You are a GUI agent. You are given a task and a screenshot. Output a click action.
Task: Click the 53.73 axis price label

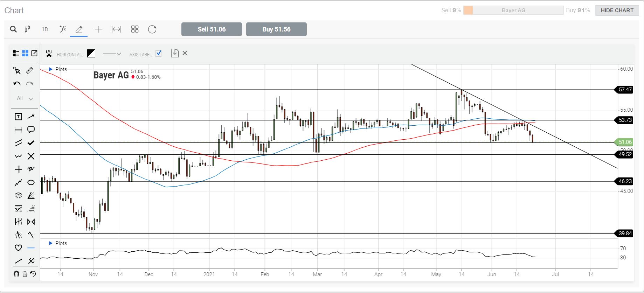[624, 120]
